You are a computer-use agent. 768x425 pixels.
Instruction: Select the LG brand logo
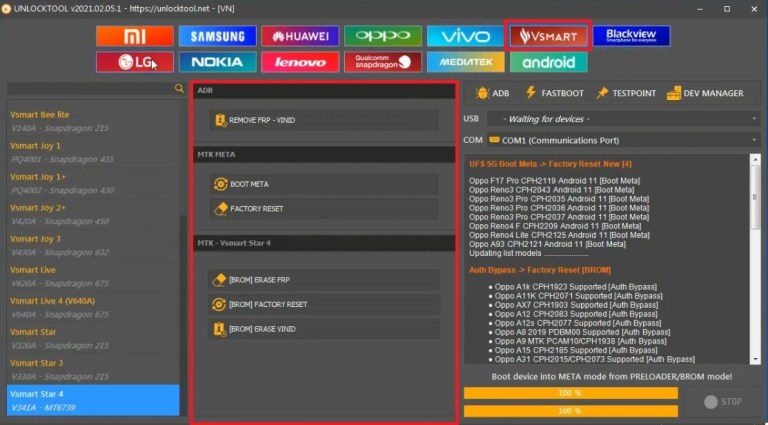pos(135,62)
